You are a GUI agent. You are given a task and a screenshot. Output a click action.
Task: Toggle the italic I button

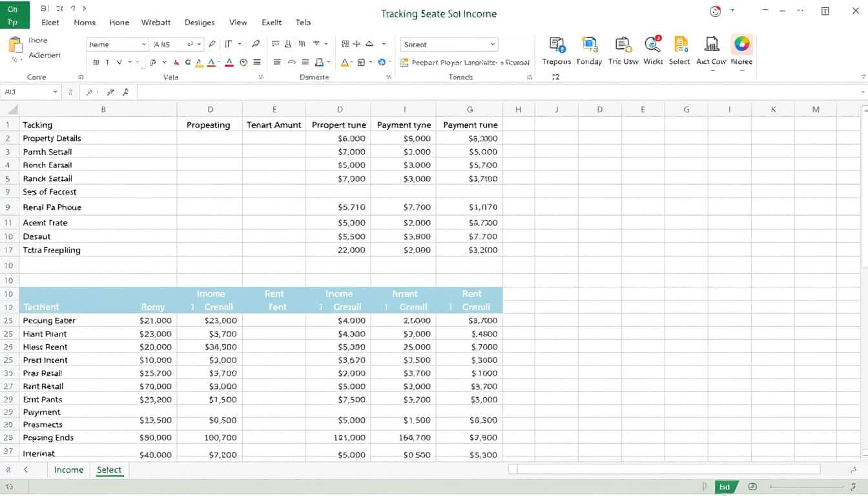coord(107,63)
